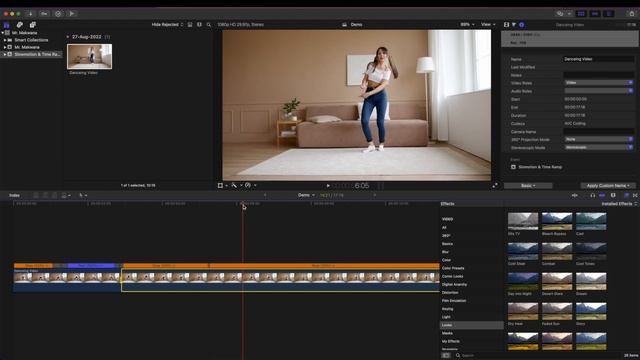Click the Name field with Dancing Video
Viewport: 640px width, 360px height.
(598, 59)
